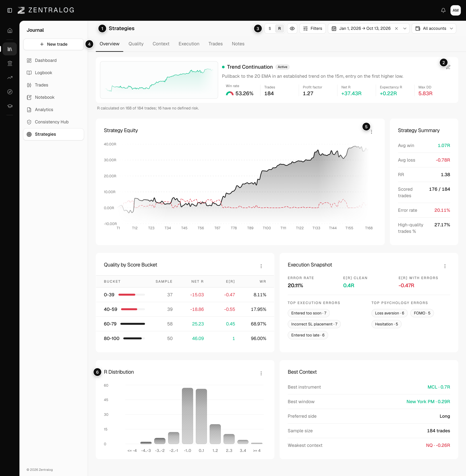Go to home icon in rail

[x=10, y=31]
